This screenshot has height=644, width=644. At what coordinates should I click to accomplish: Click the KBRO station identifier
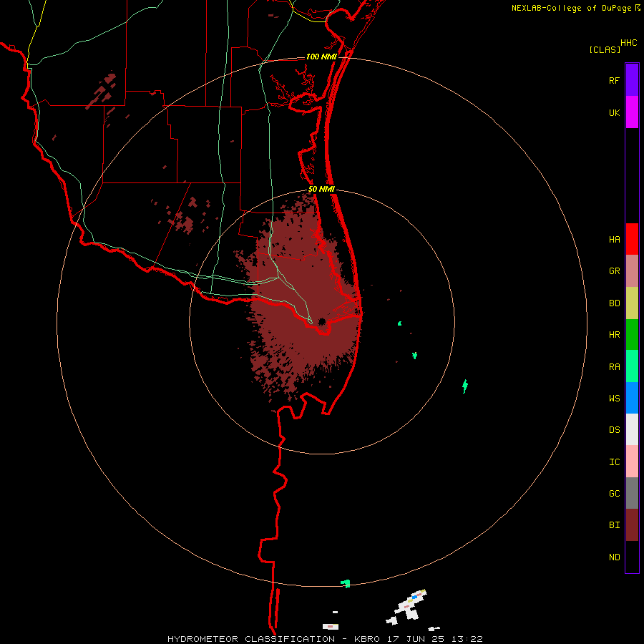pyautogui.click(x=367, y=639)
